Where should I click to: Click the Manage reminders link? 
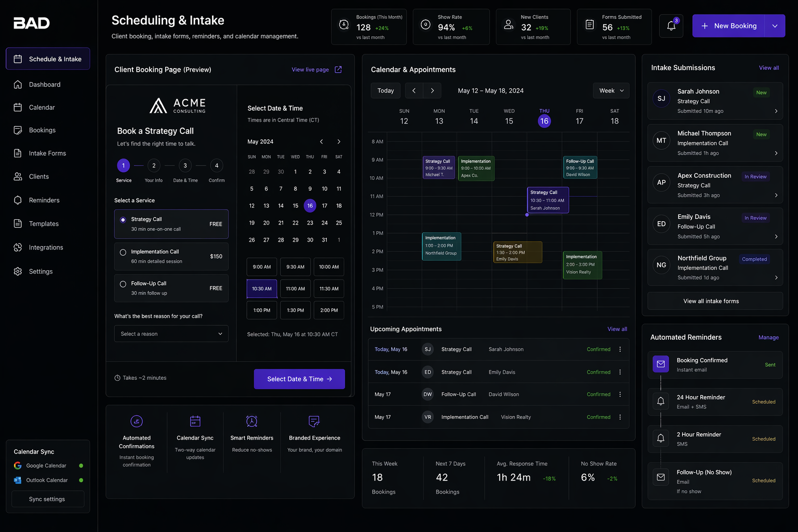768,338
